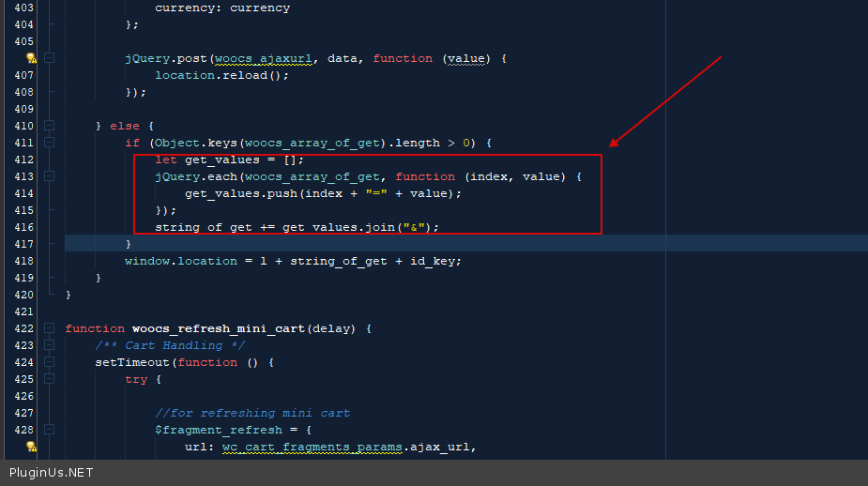The height and width of the screenshot is (486, 868).
Task: Collapse the jQuery.each block on line 413
Action: tap(50, 176)
